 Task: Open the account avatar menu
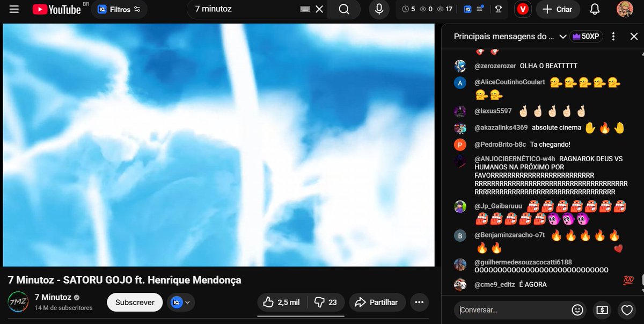pos(625,9)
